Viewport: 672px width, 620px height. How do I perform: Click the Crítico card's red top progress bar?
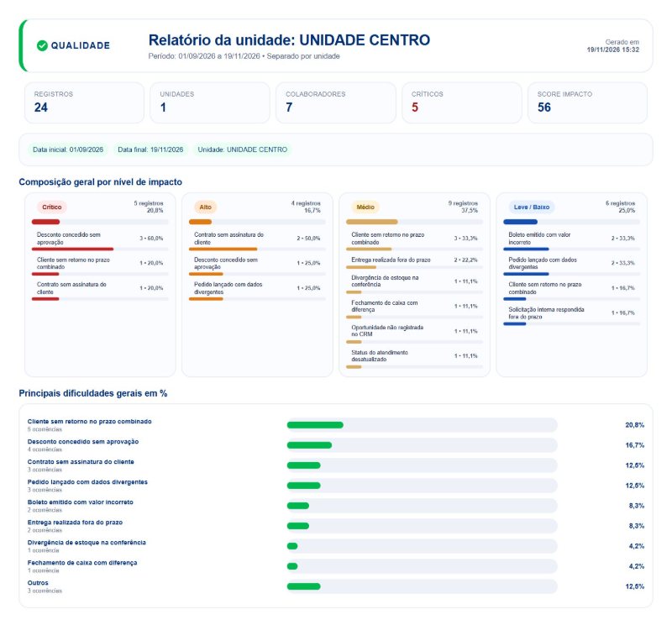[46, 222]
